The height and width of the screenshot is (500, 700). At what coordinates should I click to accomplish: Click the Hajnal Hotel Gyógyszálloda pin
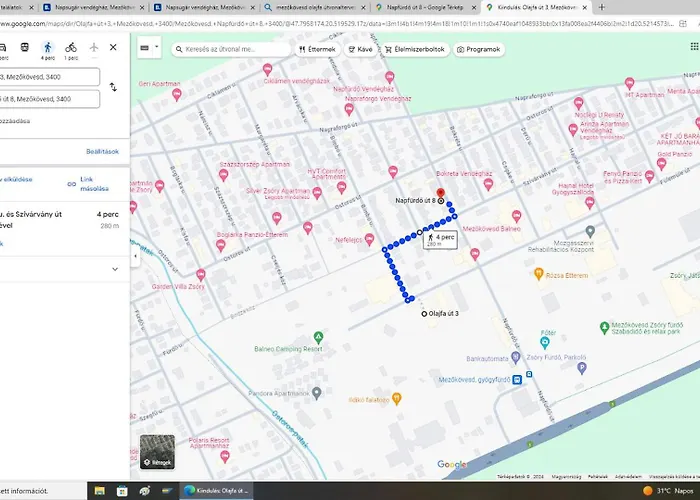pyautogui.click(x=590, y=203)
